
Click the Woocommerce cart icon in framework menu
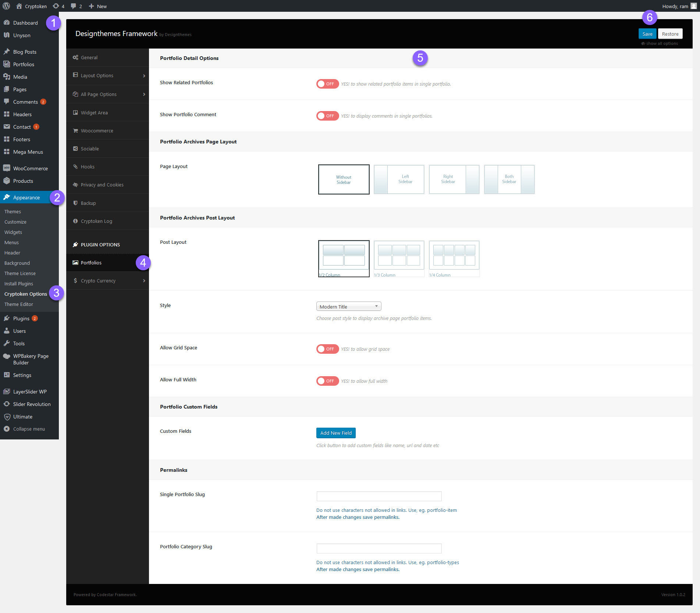pos(75,131)
